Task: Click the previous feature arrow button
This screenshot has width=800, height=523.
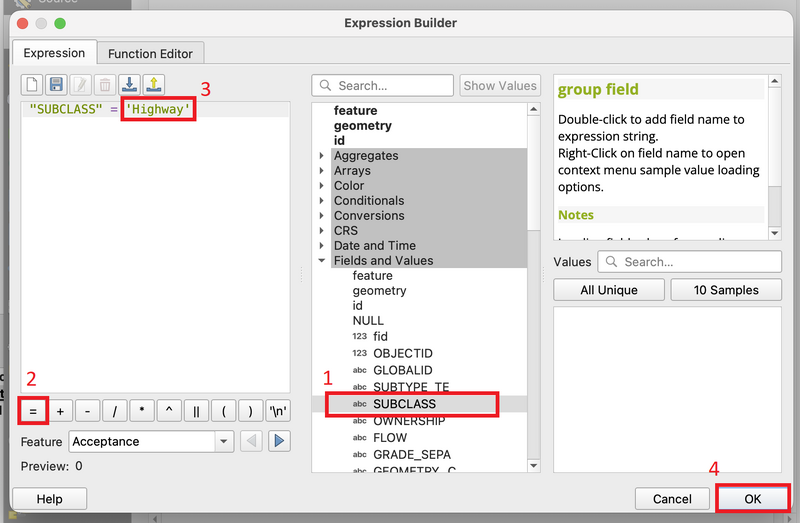Action: (251, 441)
